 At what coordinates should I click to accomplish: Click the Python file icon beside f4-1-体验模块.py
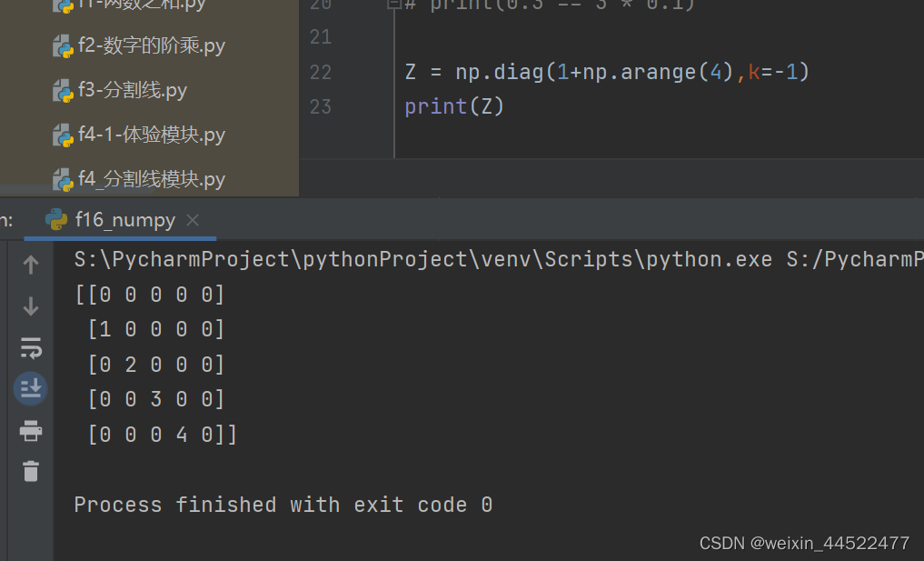coord(63,135)
